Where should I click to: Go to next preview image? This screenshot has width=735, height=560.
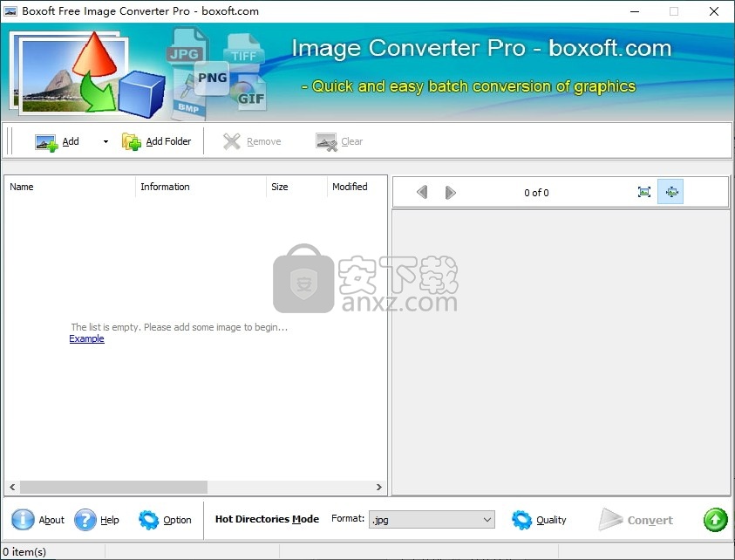coord(450,192)
